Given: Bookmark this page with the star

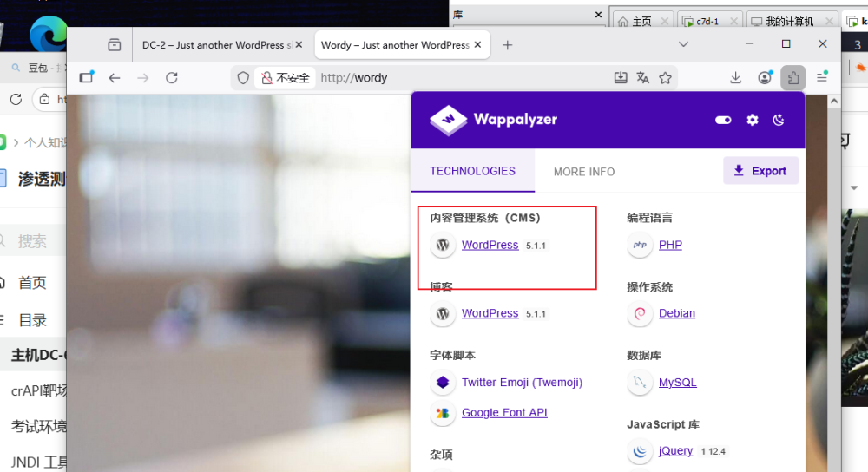Looking at the screenshot, I should pos(666,78).
